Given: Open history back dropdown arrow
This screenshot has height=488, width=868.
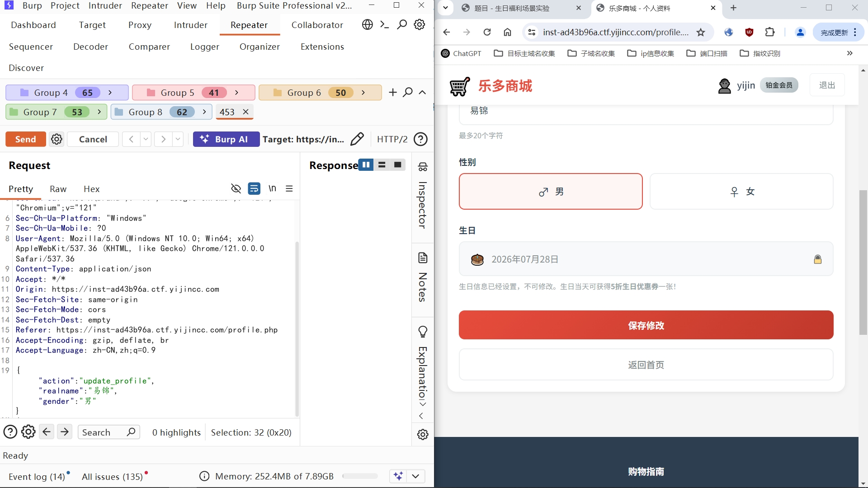Looking at the screenshot, I should (x=146, y=139).
